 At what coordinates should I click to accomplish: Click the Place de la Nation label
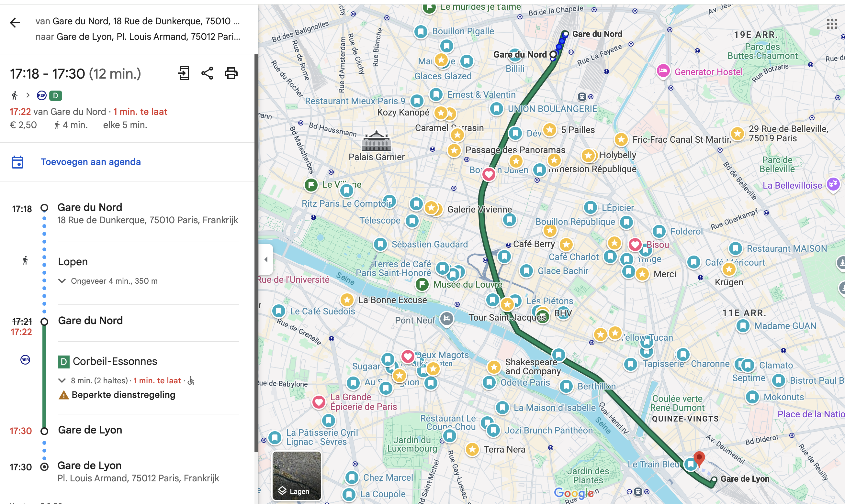coord(811,414)
